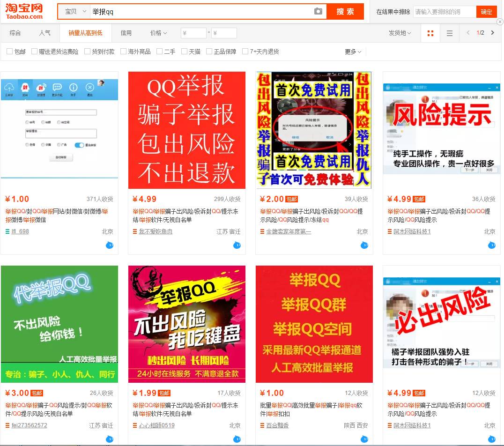Click shop icon beside 我不爱吃鱼肉
Image resolution: width=504 pixels, height=446 pixels.
click(x=135, y=231)
